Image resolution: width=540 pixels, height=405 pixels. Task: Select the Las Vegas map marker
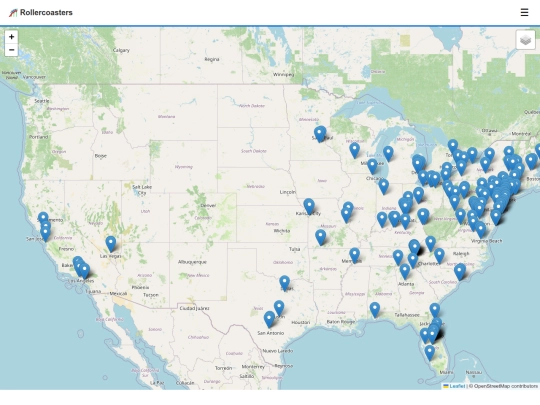(111, 244)
